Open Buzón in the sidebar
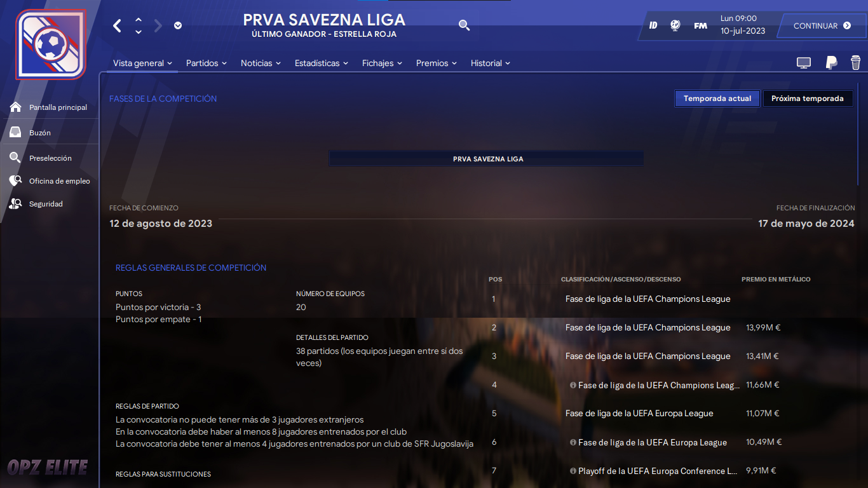 (x=40, y=133)
